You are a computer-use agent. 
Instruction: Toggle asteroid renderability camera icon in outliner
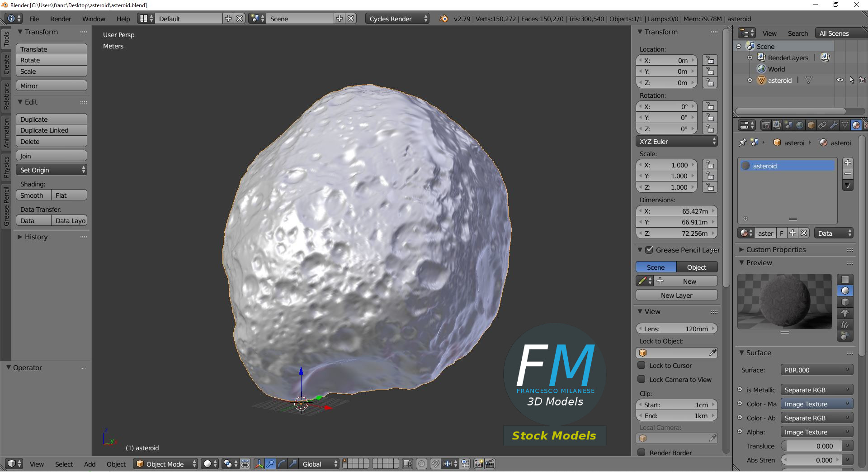[863, 80]
